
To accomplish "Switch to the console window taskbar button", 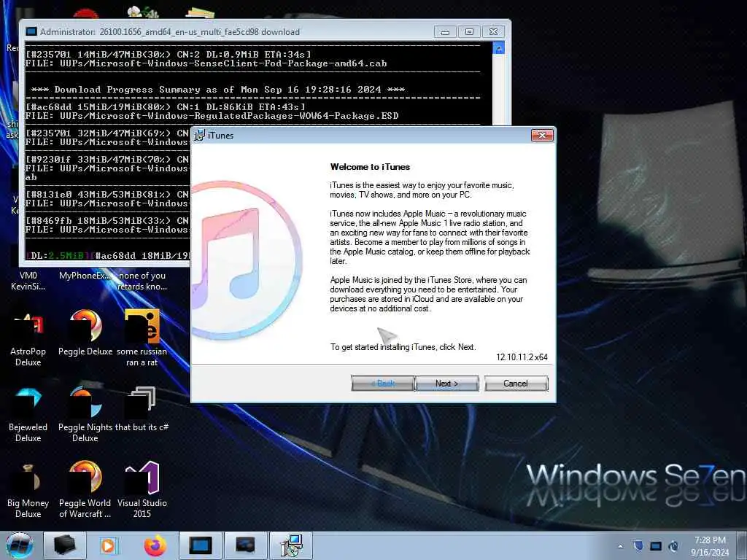I will tap(200, 545).
